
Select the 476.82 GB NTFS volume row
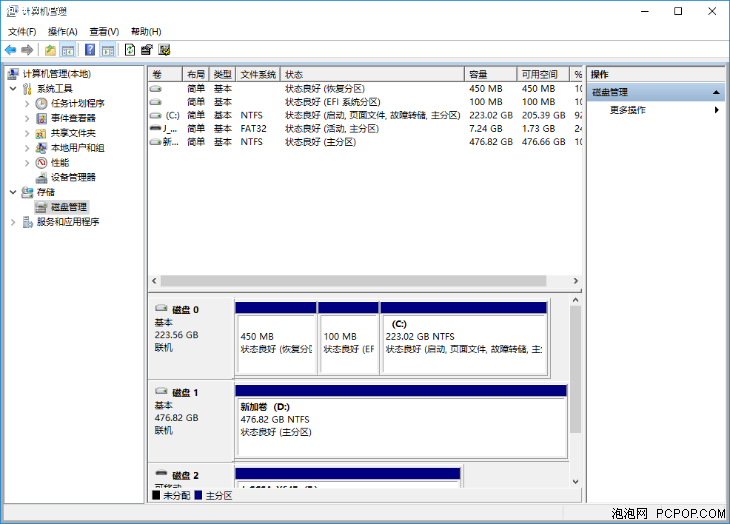[365, 142]
